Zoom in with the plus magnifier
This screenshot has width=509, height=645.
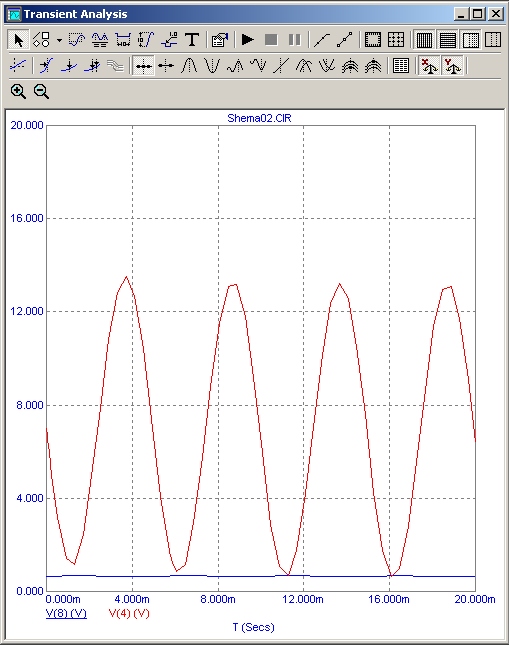coord(18,91)
